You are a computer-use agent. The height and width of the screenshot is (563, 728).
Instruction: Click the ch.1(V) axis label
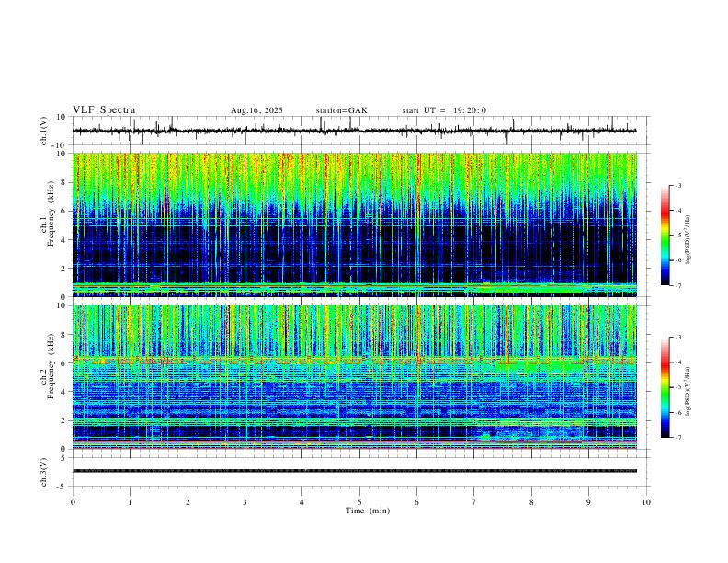(x=44, y=131)
